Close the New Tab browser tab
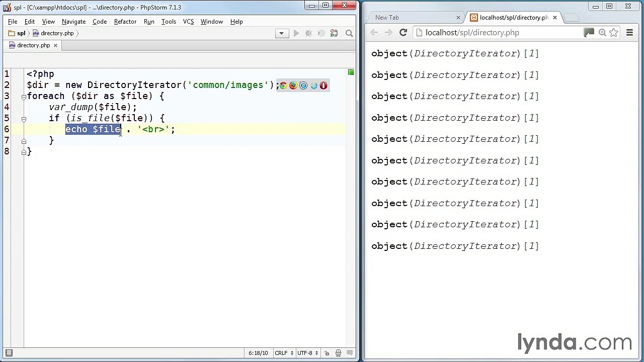Image resolution: width=644 pixels, height=362 pixels. [458, 18]
